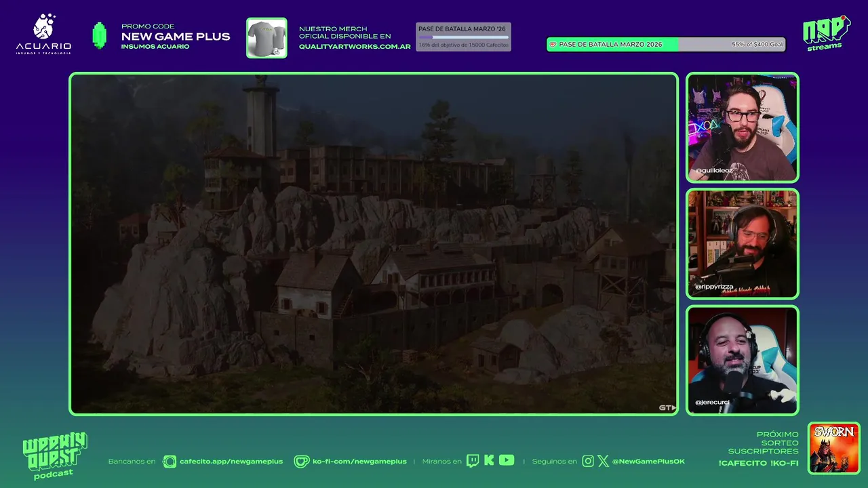This screenshot has height=488, width=868.
Task: Open the @NewGamePlusOK handle
Action: click(648, 462)
